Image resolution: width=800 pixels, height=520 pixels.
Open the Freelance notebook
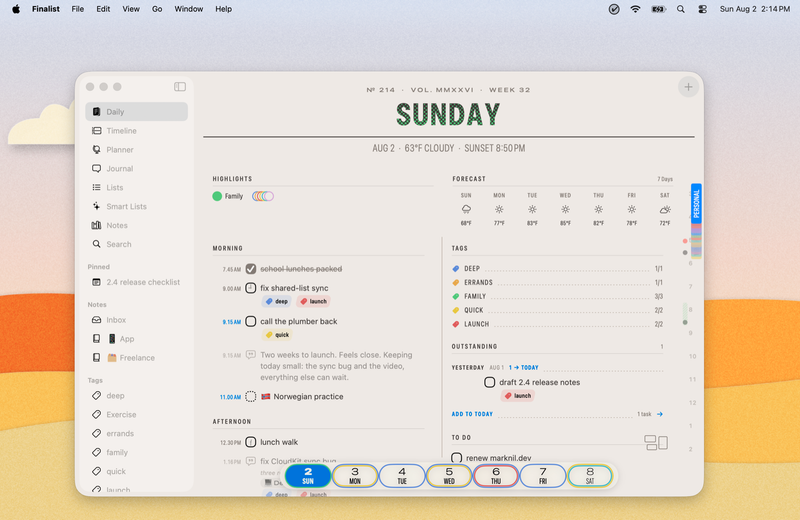(x=136, y=358)
